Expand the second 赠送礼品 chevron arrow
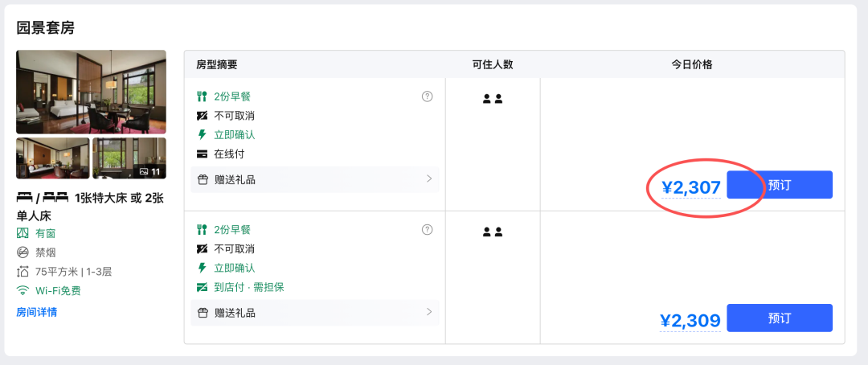Image resolution: width=868 pixels, height=365 pixels. tap(429, 312)
